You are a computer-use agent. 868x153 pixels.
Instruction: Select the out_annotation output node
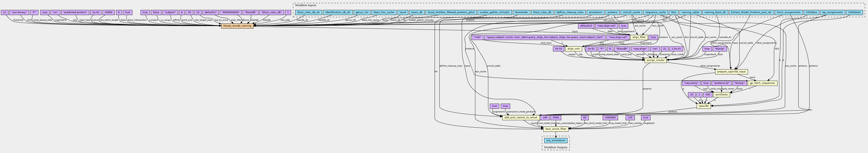556,141
